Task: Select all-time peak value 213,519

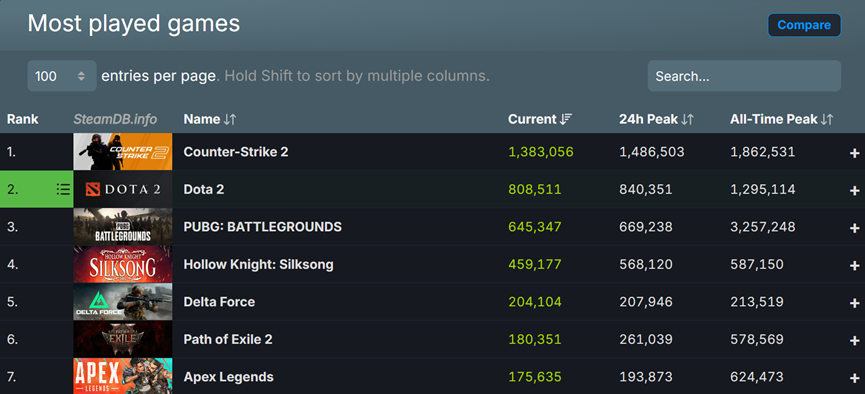Action: tap(756, 302)
